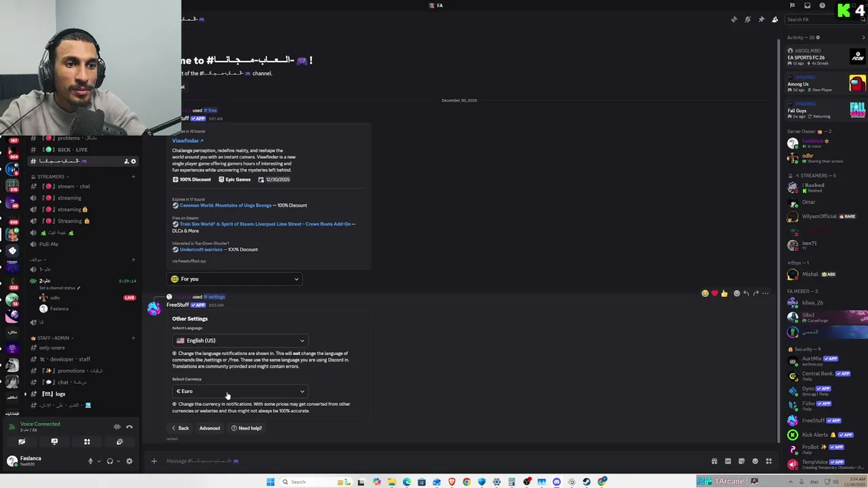This screenshot has height=488, width=868.
Task: Open pinned messages pin icon
Action: (761, 20)
